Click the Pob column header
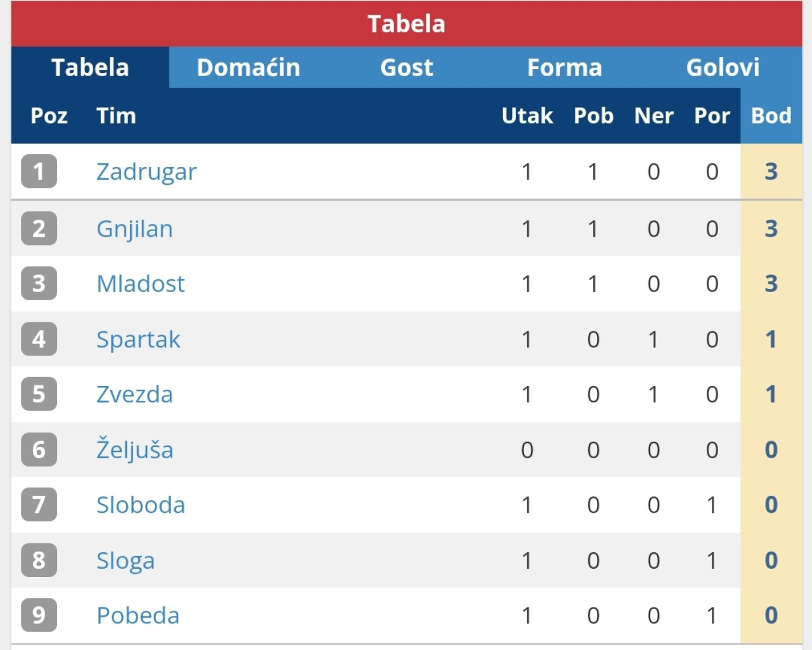Image resolution: width=812 pixels, height=650 pixels. coord(593,116)
